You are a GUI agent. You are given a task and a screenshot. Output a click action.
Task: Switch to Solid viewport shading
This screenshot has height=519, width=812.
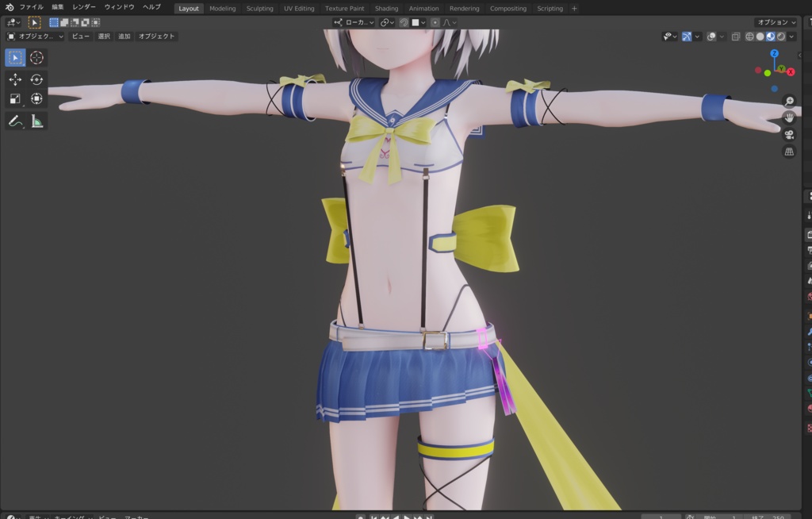761,36
